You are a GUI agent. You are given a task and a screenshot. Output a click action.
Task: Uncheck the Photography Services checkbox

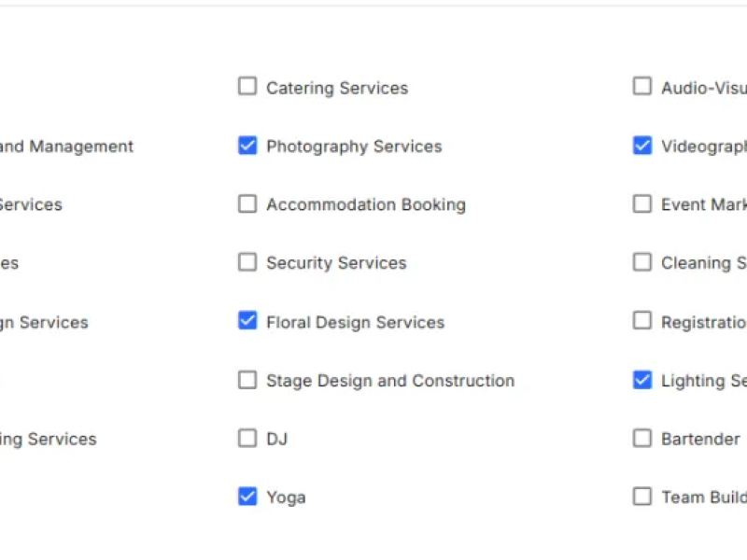tap(247, 146)
